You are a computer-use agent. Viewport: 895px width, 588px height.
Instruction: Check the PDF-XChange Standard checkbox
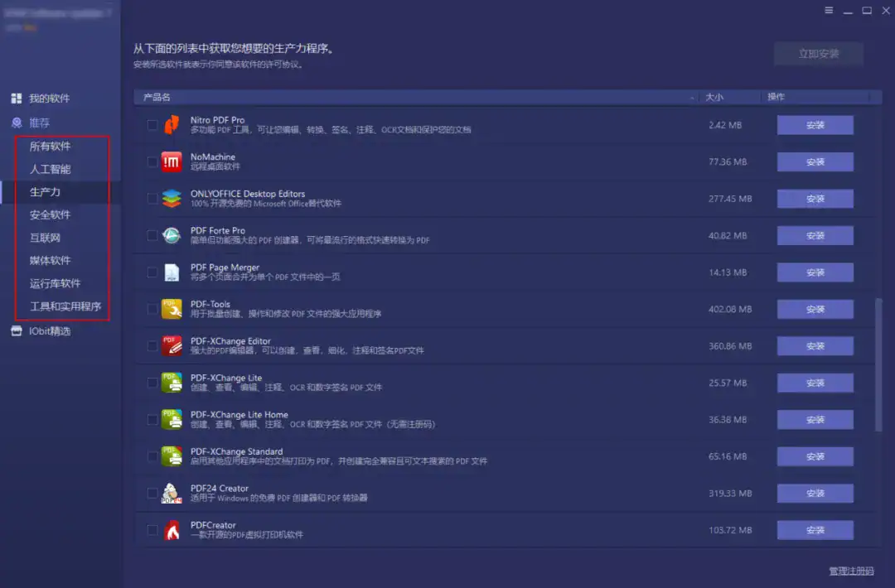(152, 455)
